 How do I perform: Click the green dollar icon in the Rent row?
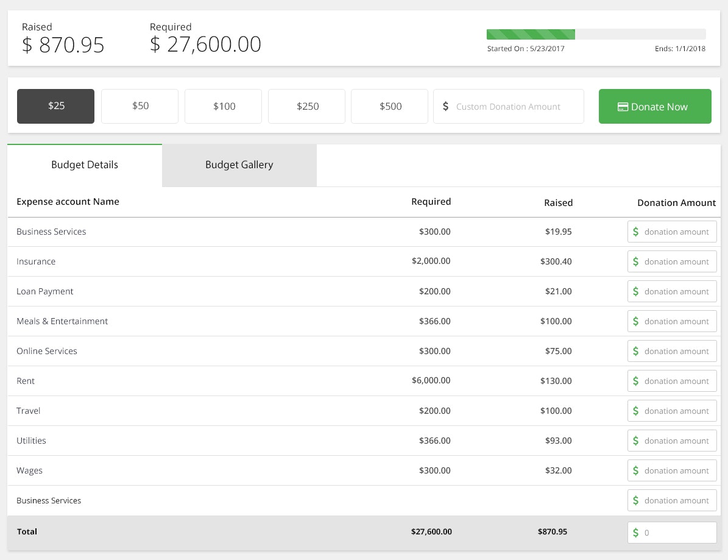635,381
